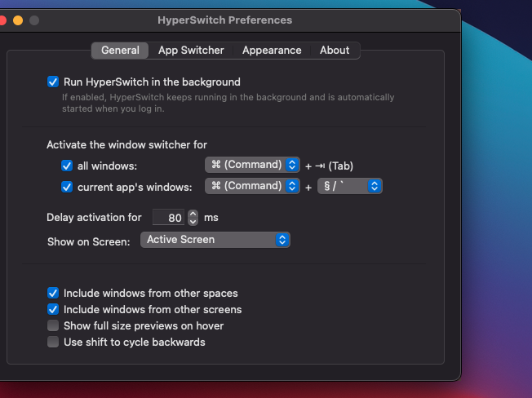Click the delay activation value field

[168, 217]
